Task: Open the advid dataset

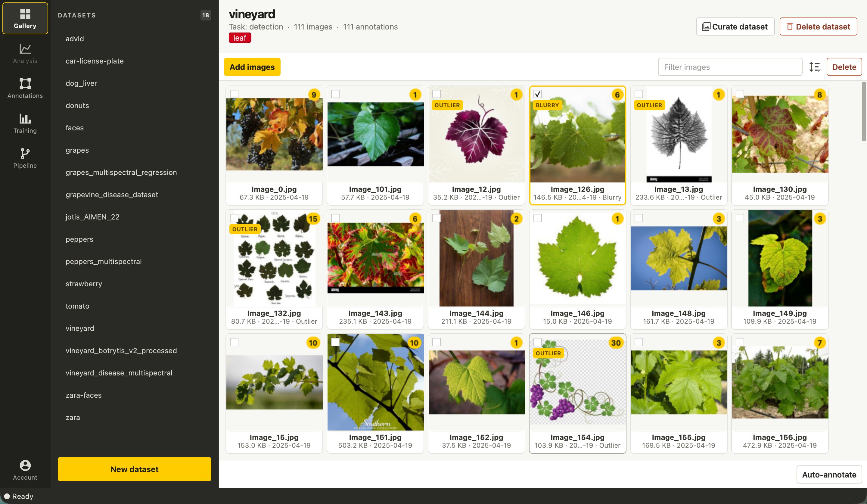Action: click(135, 39)
